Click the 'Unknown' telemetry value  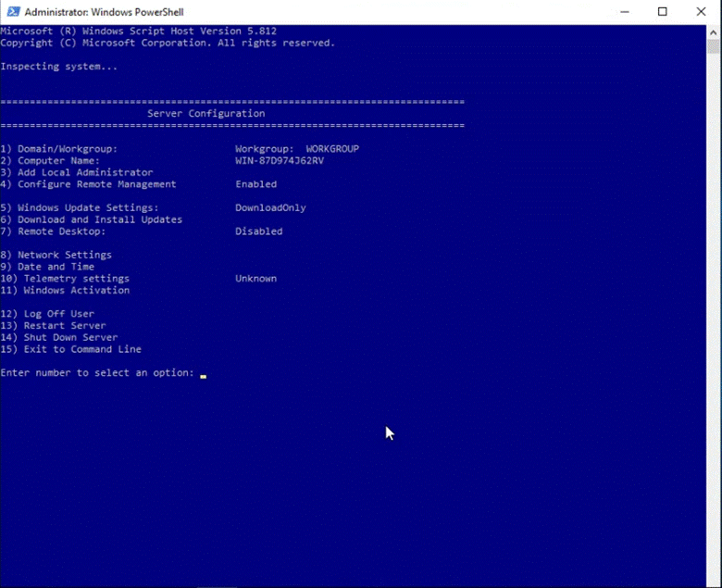point(256,279)
